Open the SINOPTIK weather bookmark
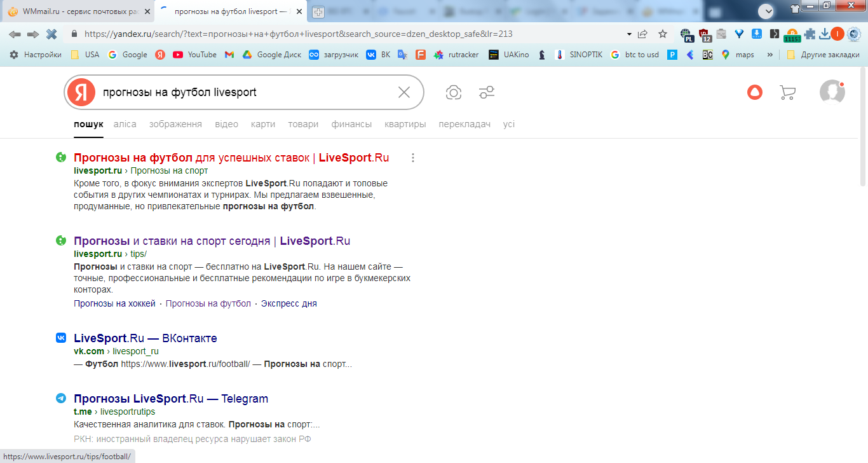The width and height of the screenshot is (868, 463). coord(578,55)
